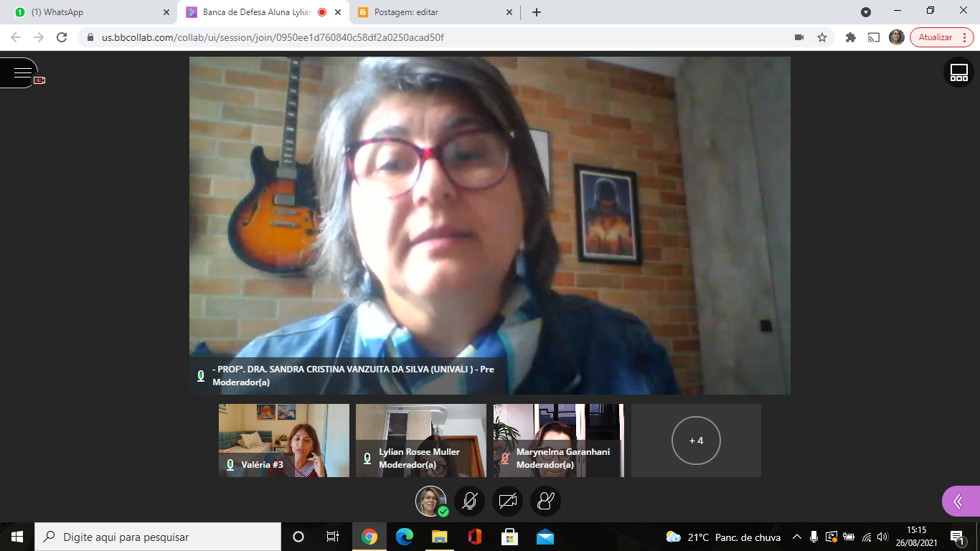
Task: Open the Collaborate session menu hamburger
Action: click(x=22, y=72)
